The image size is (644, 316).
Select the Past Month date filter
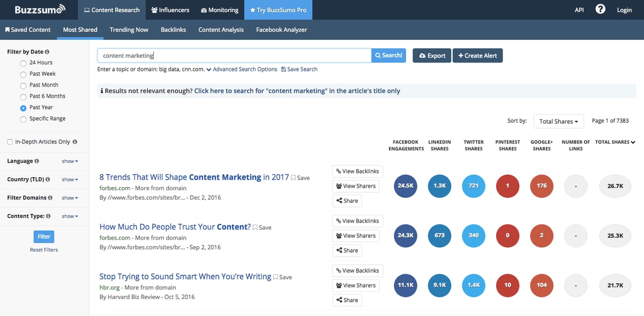23,86
